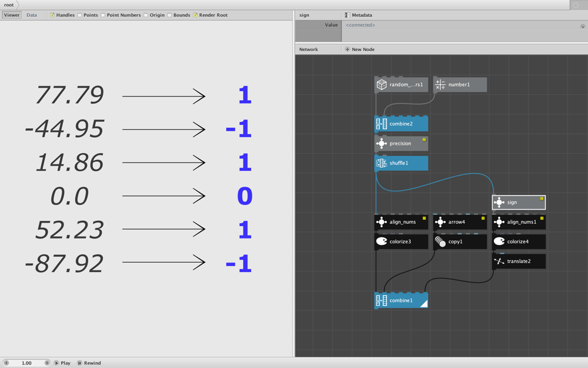Image resolution: width=588 pixels, height=368 pixels.
Task: Enable the Point Numbers checkbox
Action: point(103,15)
